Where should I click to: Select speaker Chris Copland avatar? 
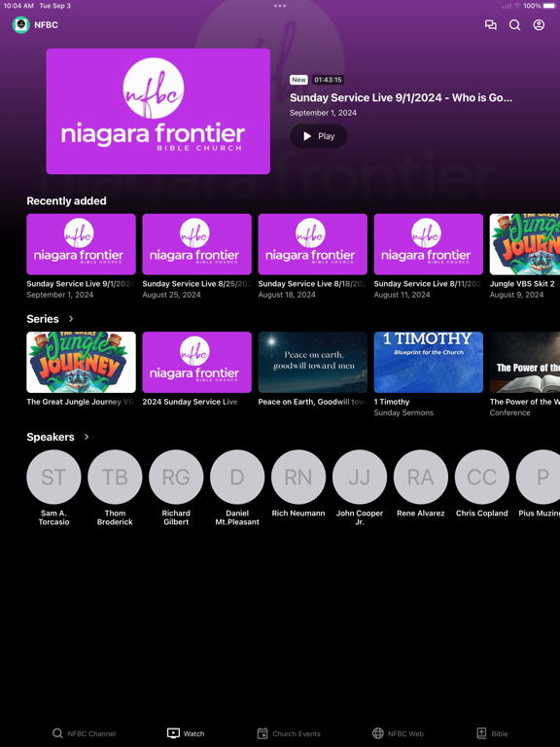coord(482,477)
